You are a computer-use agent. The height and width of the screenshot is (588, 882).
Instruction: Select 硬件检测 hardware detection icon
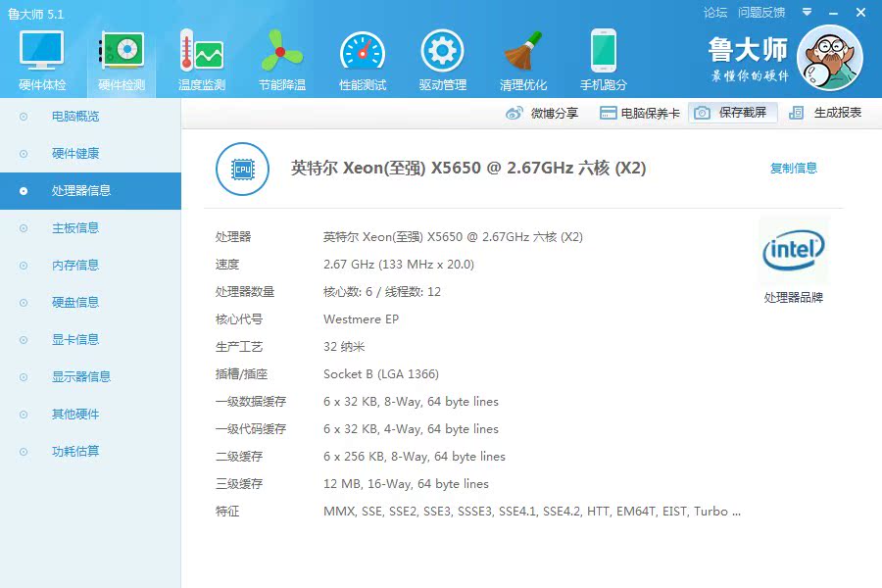coord(122,50)
